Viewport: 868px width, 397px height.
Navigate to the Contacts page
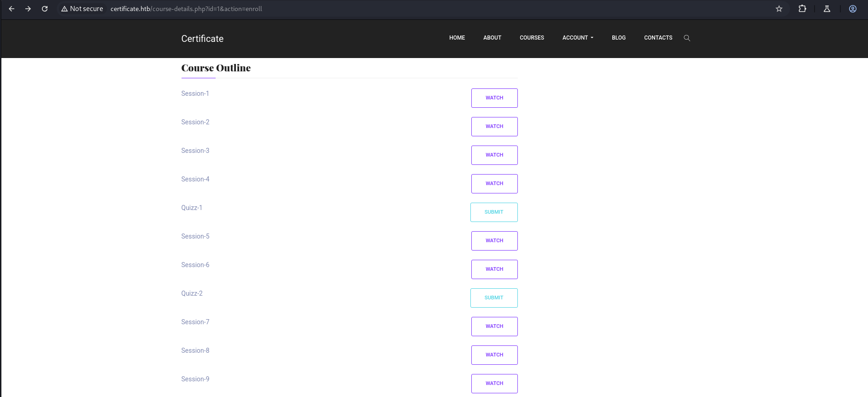click(x=658, y=38)
